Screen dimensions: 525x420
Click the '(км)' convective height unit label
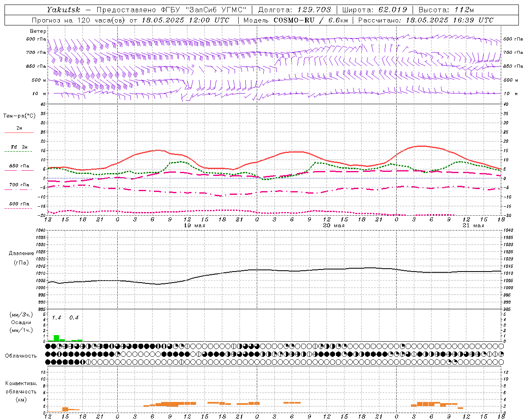(21, 399)
